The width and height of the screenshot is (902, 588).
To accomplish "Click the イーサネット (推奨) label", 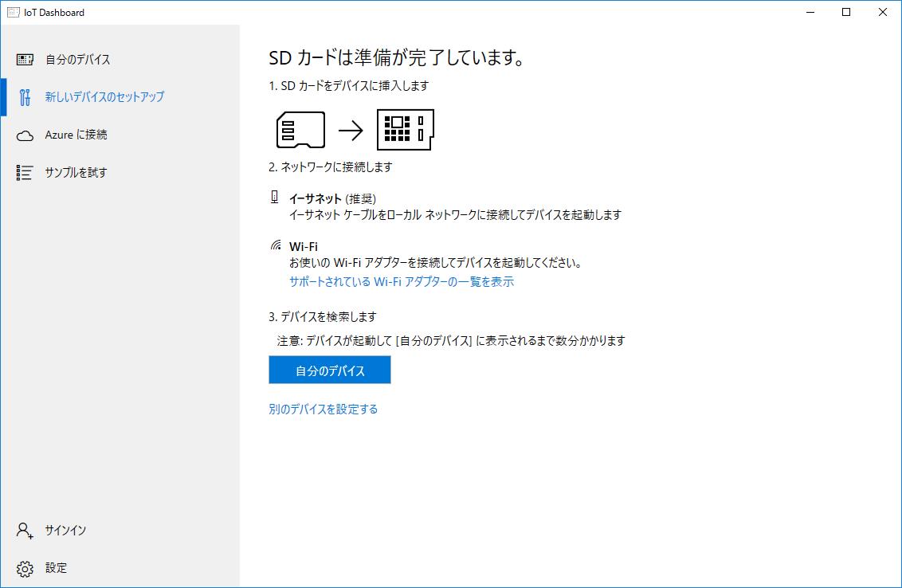I will coord(332,198).
